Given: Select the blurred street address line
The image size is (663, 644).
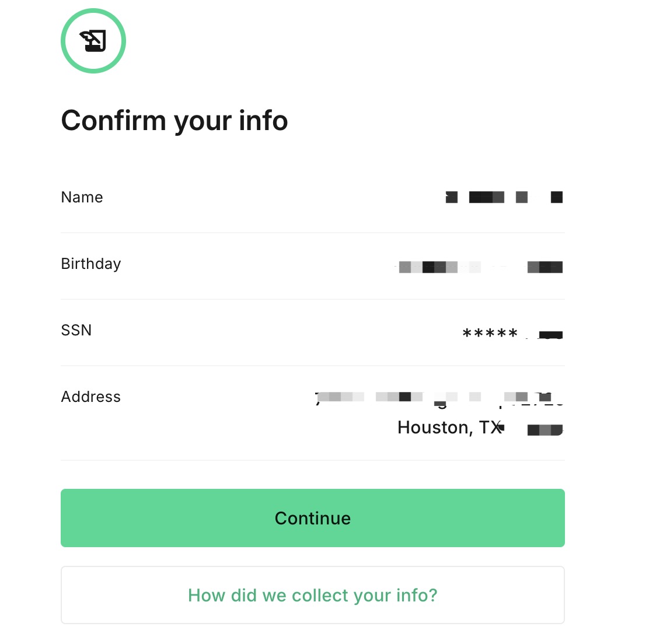Looking at the screenshot, I should [439, 397].
